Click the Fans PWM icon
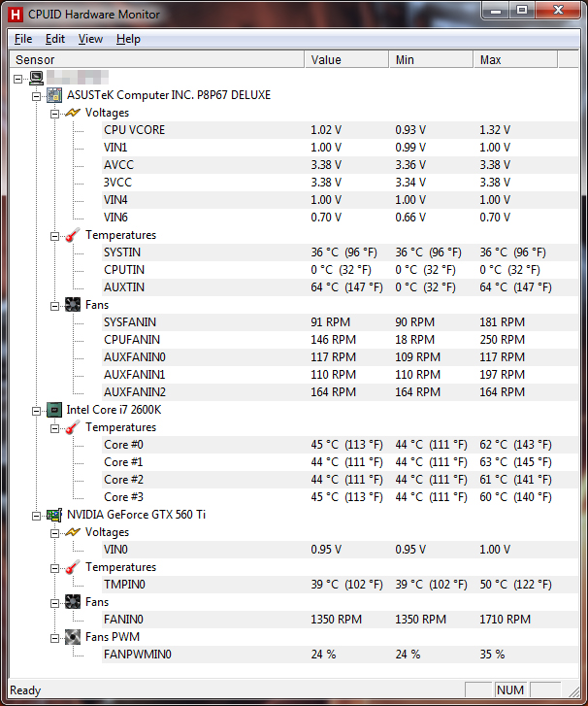Screen dimensions: 588x706 click(x=73, y=637)
